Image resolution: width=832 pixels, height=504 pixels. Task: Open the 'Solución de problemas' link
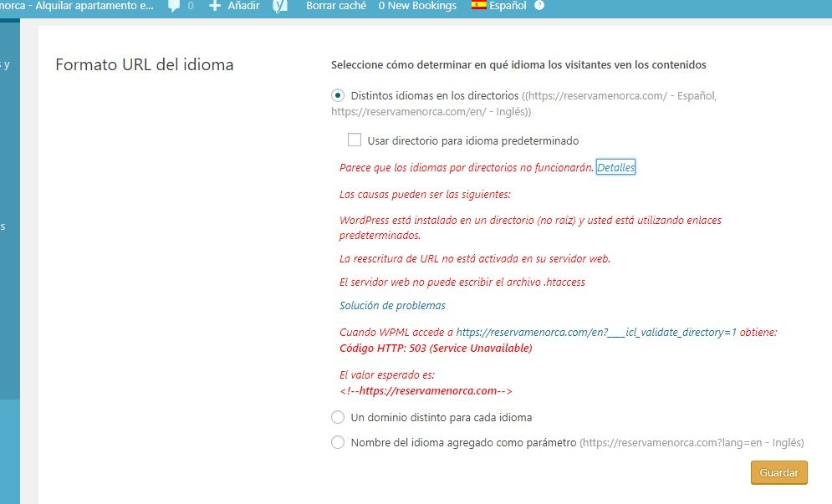pos(392,306)
